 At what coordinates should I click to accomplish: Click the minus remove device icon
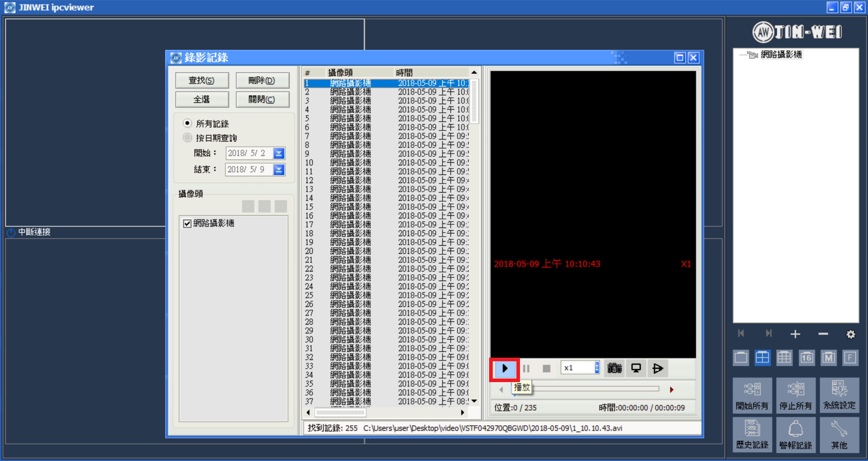pos(823,334)
